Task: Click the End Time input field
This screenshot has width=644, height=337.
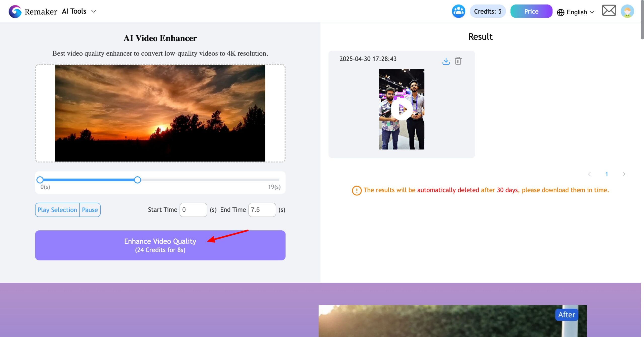Action: [x=262, y=210]
